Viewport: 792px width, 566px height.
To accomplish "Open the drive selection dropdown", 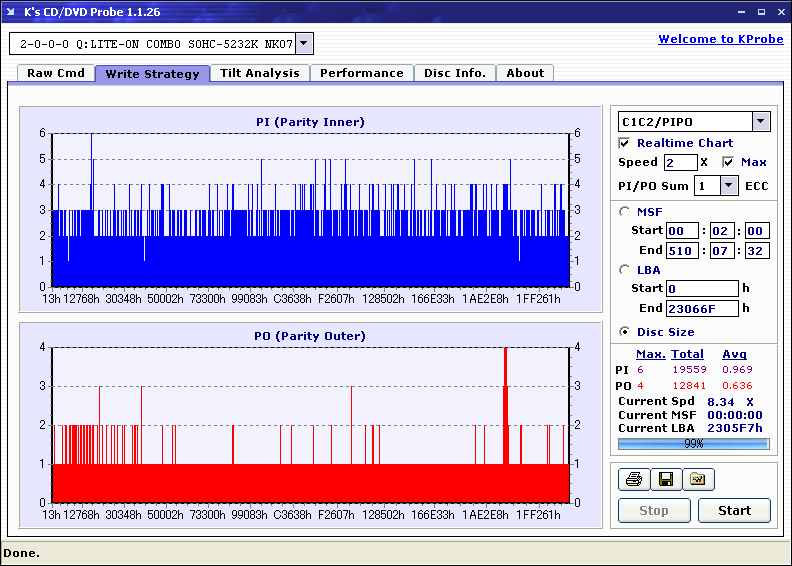I will (304, 44).
